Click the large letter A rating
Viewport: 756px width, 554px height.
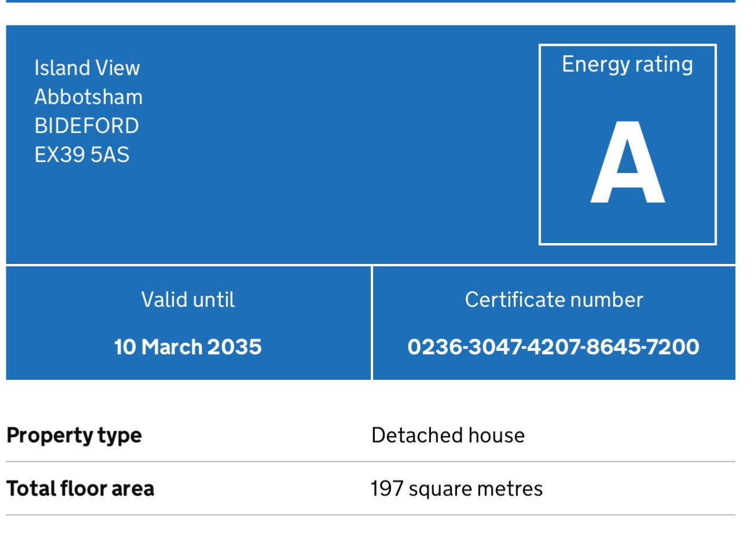tap(627, 163)
